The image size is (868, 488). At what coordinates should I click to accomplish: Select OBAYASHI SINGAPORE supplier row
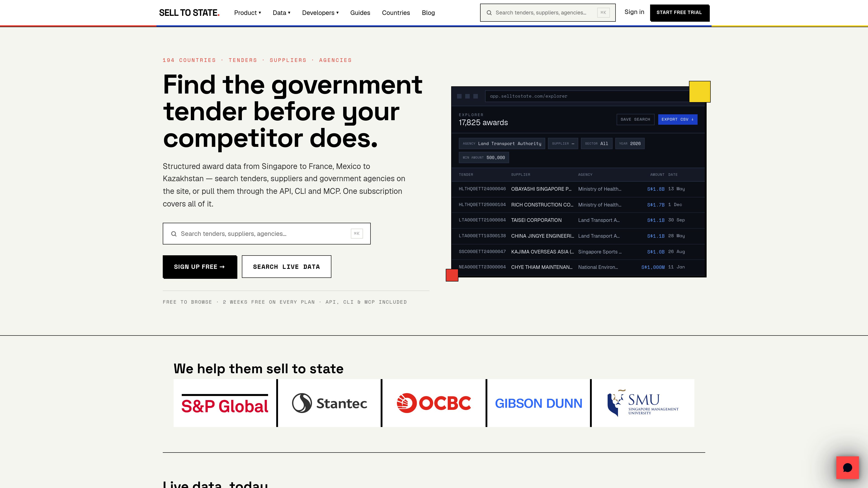[x=578, y=189]
